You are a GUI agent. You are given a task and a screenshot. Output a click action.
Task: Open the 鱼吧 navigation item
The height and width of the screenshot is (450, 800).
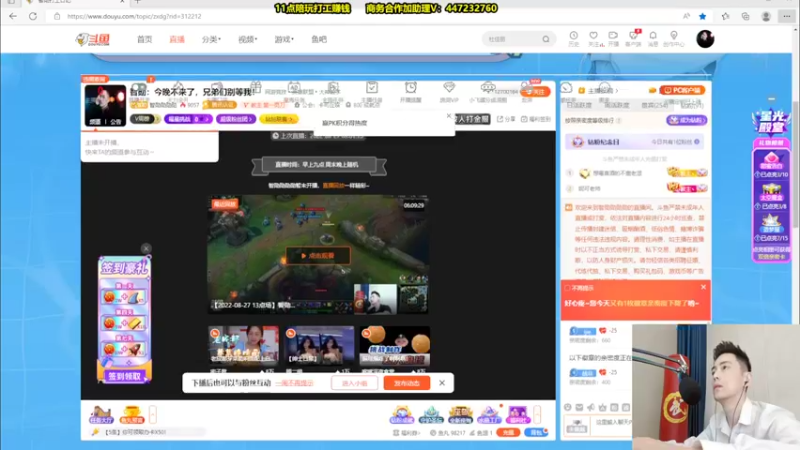coord(319,39)
